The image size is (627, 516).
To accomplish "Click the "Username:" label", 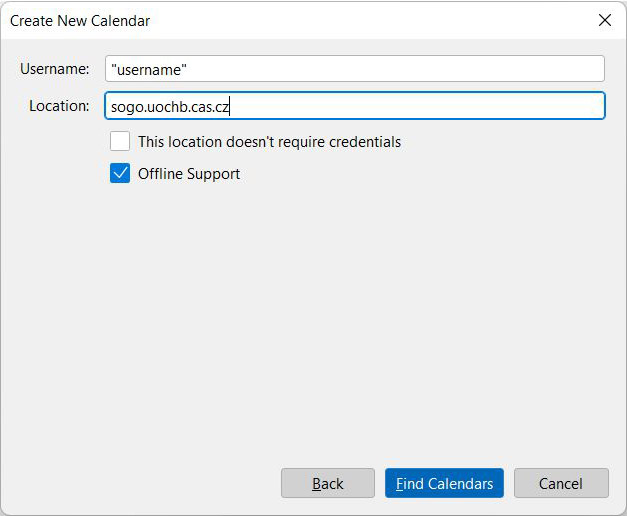I will click(x=55, y=69).
